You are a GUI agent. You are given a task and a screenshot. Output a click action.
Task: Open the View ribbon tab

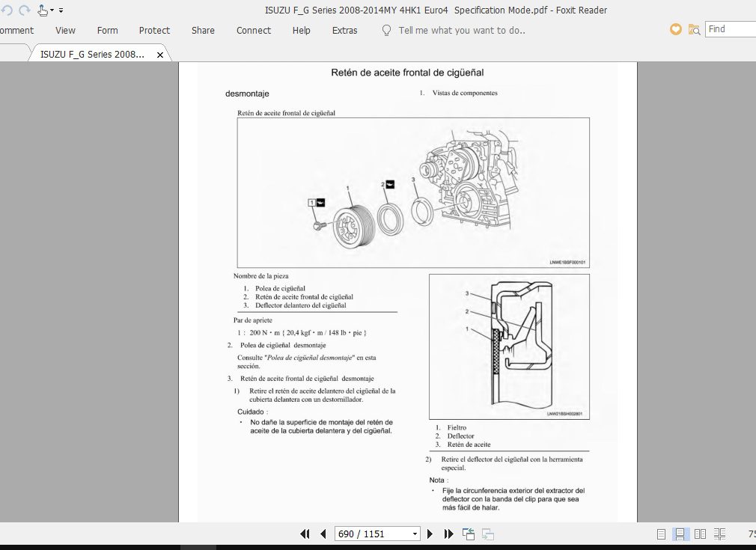click(65, 30)
